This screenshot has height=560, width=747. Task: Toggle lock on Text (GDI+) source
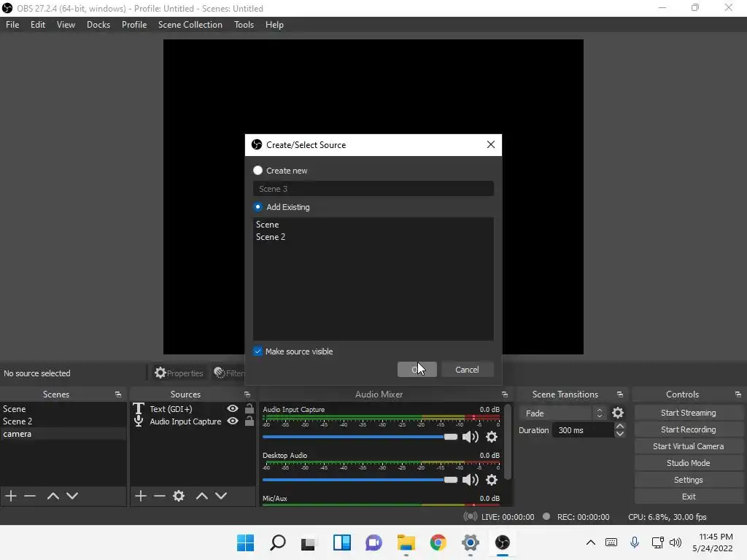click(249, 408)
